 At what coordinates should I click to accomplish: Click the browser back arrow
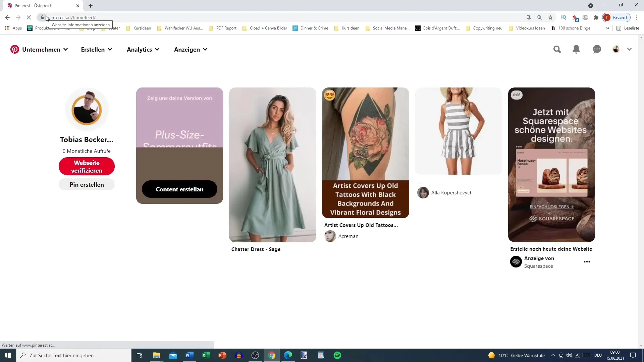7,17
